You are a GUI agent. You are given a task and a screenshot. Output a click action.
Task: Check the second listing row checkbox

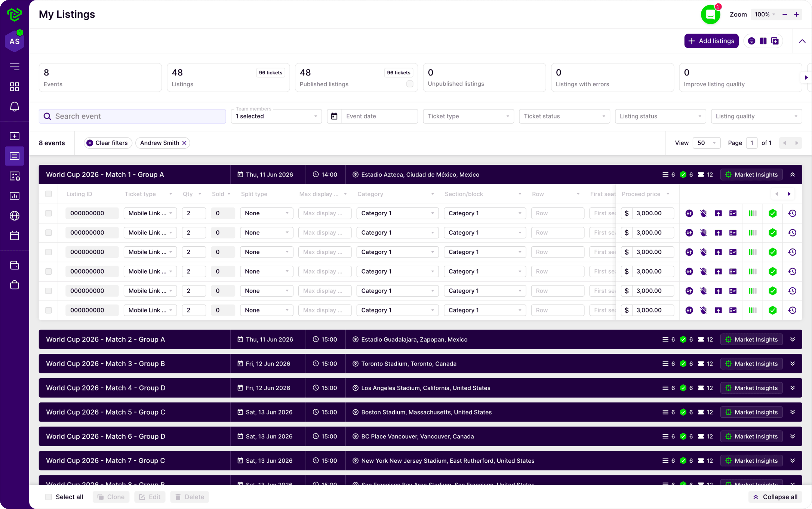pos(49,233)
